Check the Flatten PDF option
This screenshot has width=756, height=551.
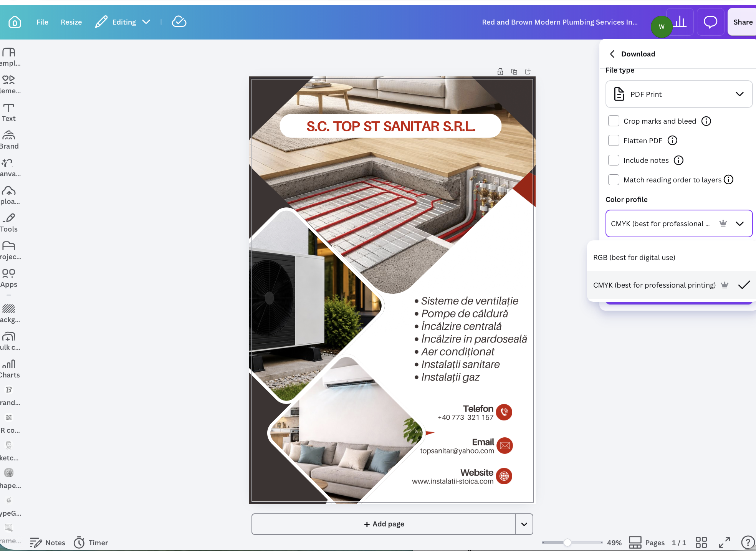click(614, 141)
